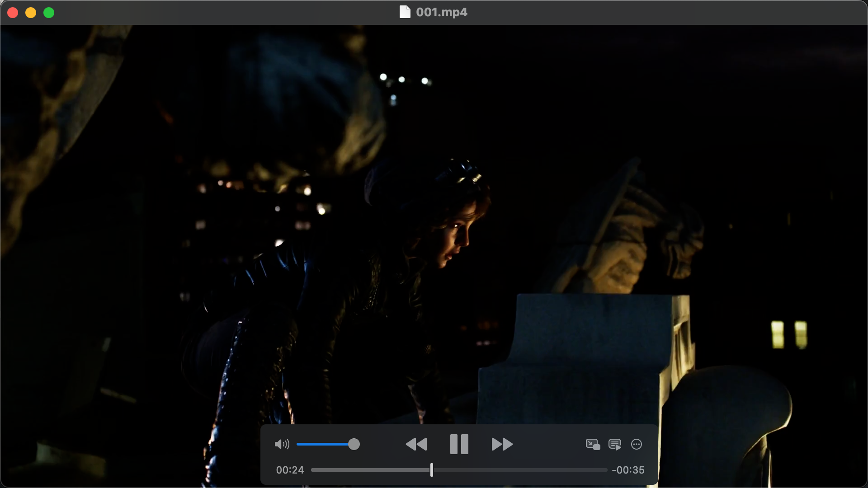Viewport: 868px width, 488px height.
Task: Open the more options ellipsis menu
Action: (637, 444)
